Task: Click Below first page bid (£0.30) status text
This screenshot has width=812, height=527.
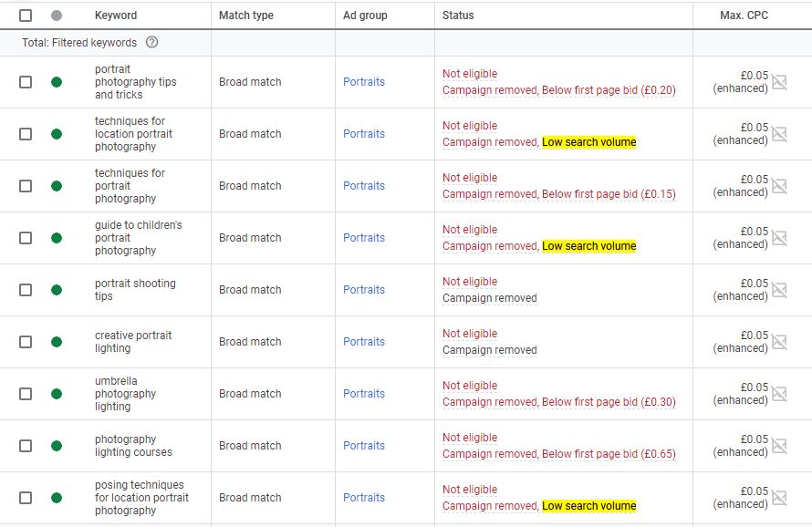Action: click(x=609, y=402)
